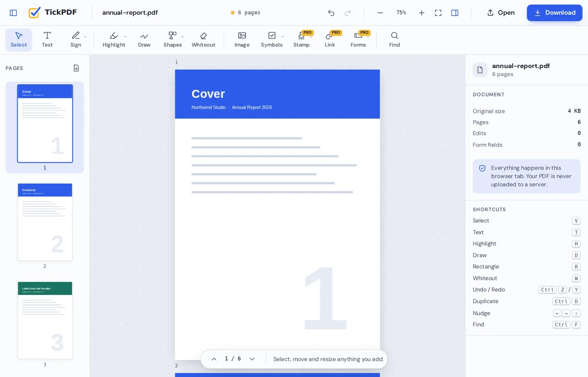Go to next page with down chevron
Screen dimensions: 588x377
pyautogui.click(x=252, y=359)
